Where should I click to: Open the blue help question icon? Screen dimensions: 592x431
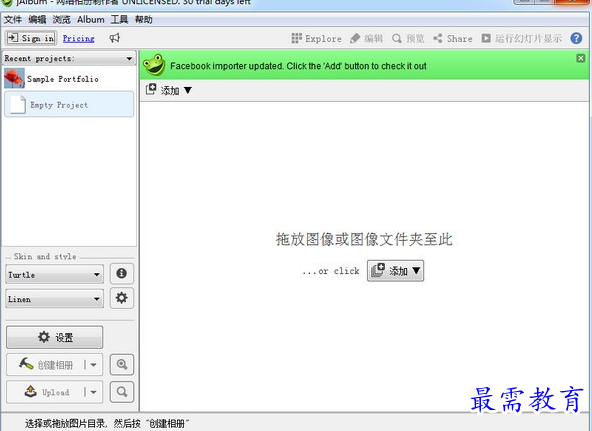click(576, 38)
